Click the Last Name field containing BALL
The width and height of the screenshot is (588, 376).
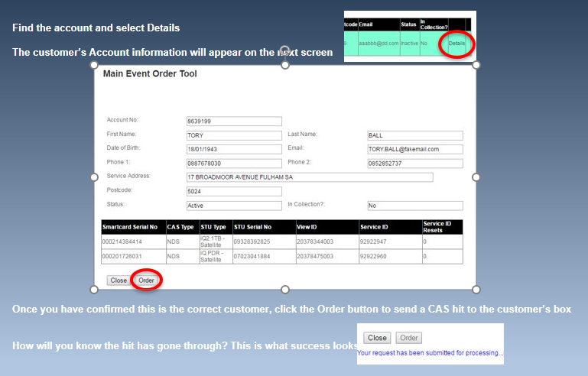tap(415, 135)
